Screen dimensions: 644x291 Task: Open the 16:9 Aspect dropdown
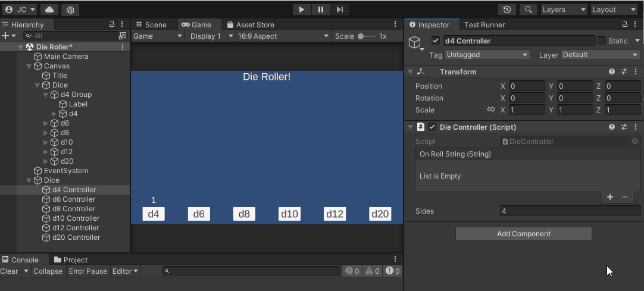pyautogui.click(x=283, y=36)
